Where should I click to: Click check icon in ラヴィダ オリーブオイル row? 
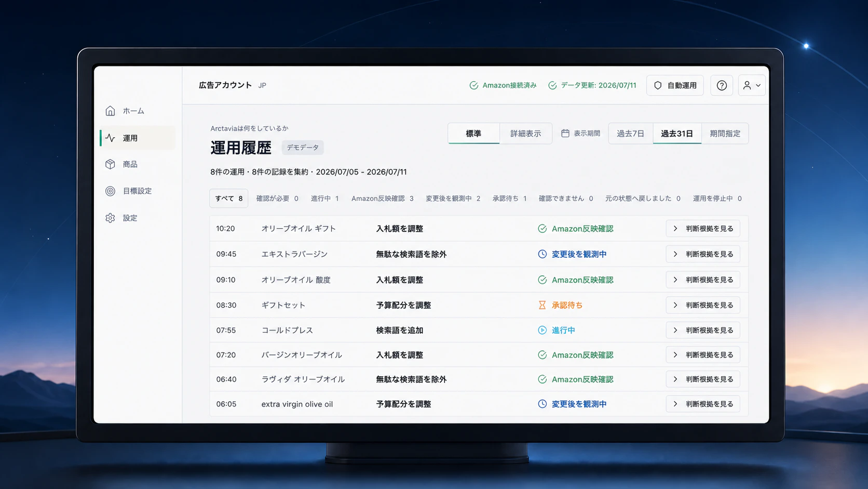tap(542, 379)
